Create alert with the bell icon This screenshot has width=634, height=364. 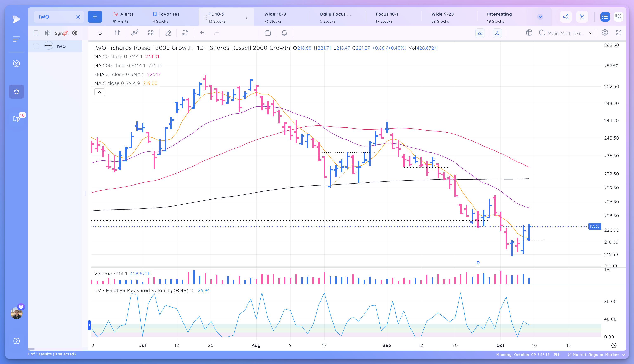point(284,33)
